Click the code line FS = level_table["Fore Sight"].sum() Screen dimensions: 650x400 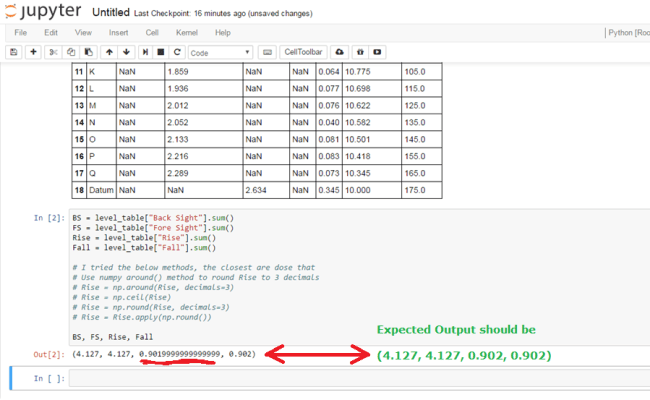(x=153, y=228)
